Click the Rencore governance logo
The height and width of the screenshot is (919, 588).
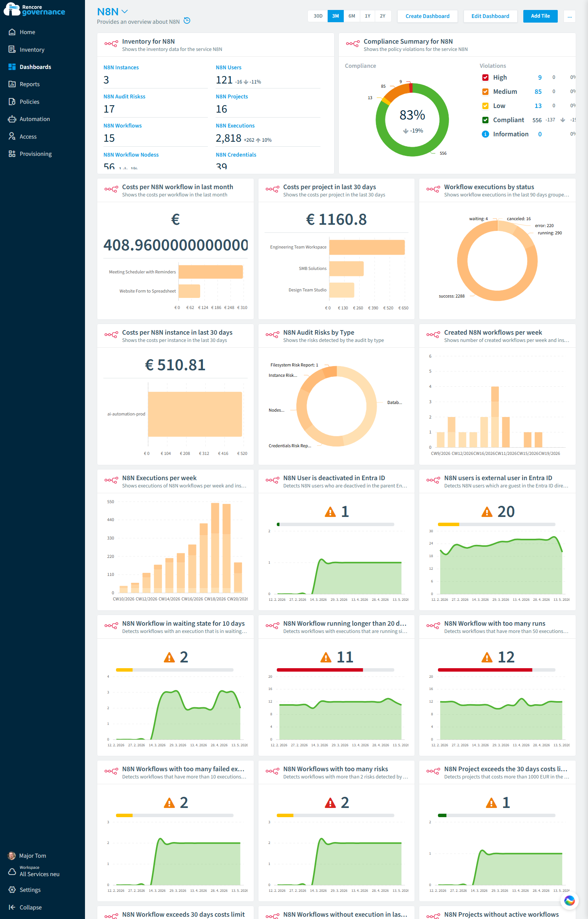[x=34, y=10]
